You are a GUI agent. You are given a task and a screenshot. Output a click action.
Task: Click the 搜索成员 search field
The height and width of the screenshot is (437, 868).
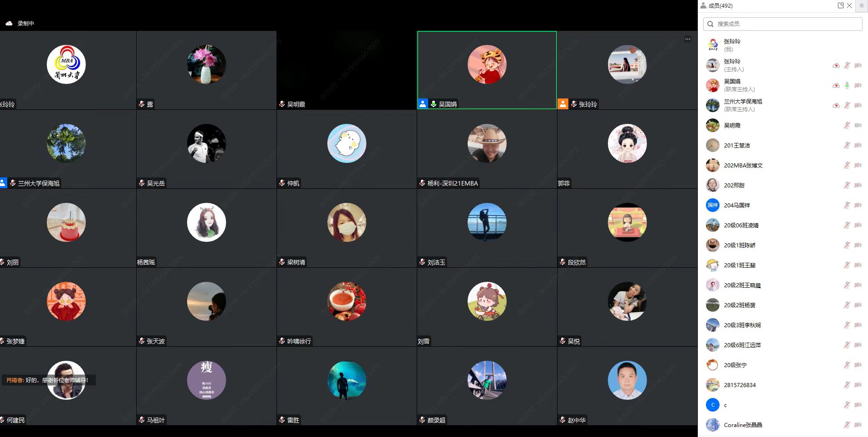coord(782,24)
